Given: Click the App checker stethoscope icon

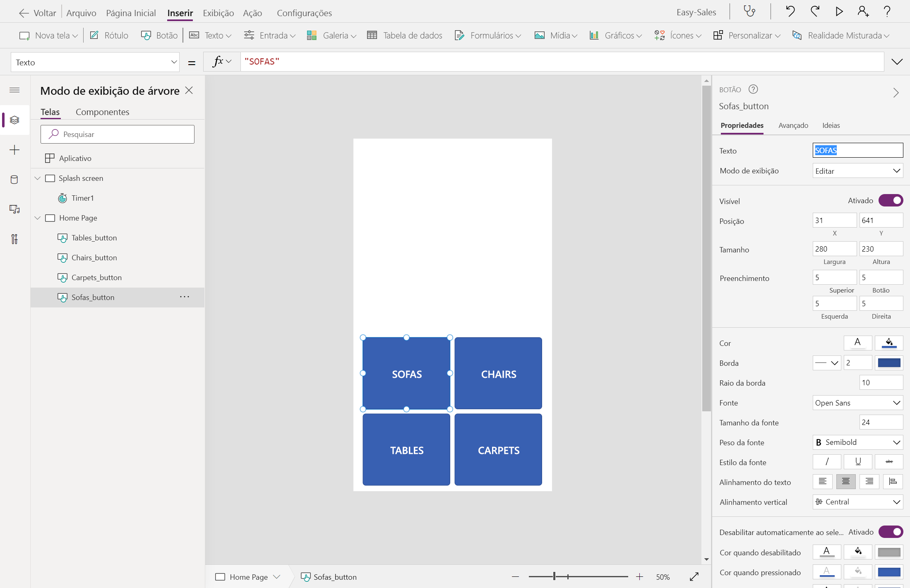Looking at the screenshot, I should coord(749,12).
